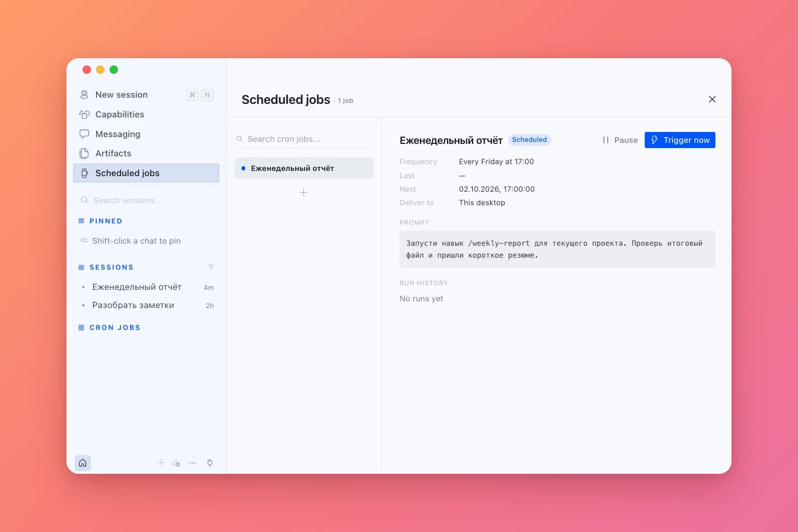Click the next run date 02.10.2026, 17:00:00

[497, 189]
